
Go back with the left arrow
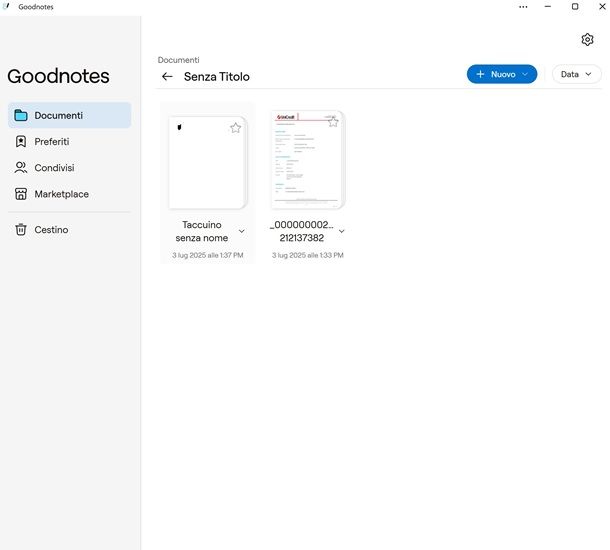[x=167, y=77]
